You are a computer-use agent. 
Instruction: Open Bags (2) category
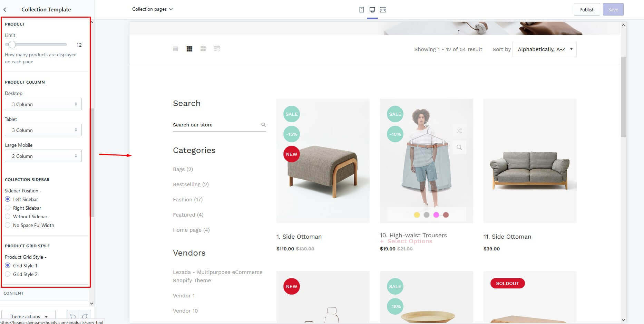183,169
